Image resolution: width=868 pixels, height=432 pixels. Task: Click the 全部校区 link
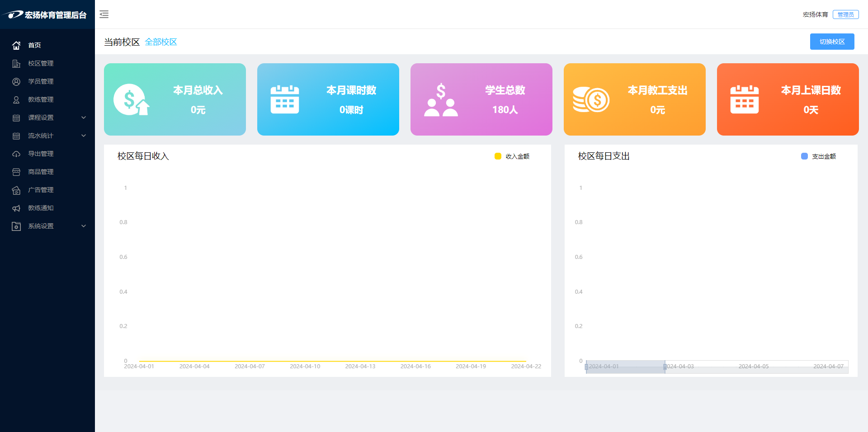tap(161, 42)
